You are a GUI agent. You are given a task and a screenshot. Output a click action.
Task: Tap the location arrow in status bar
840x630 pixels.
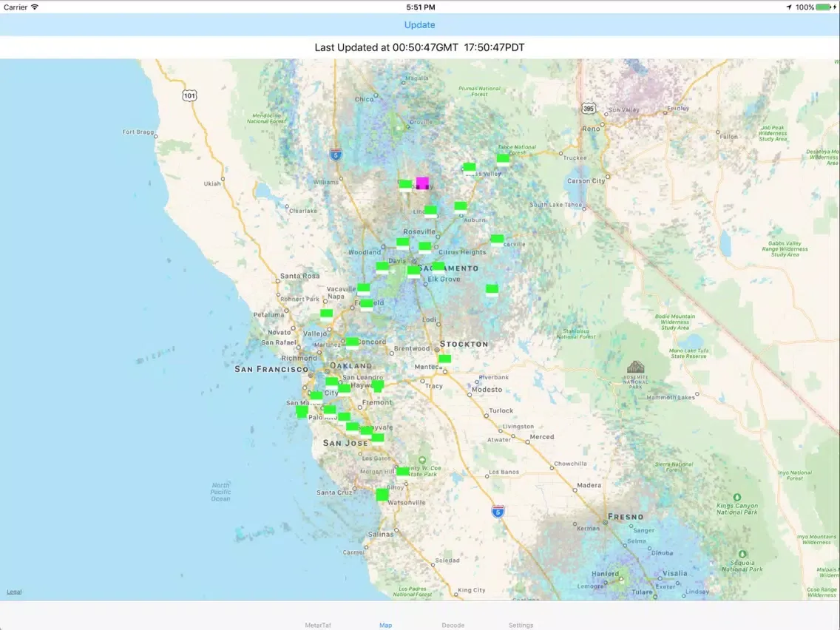(x=788, y=7)
